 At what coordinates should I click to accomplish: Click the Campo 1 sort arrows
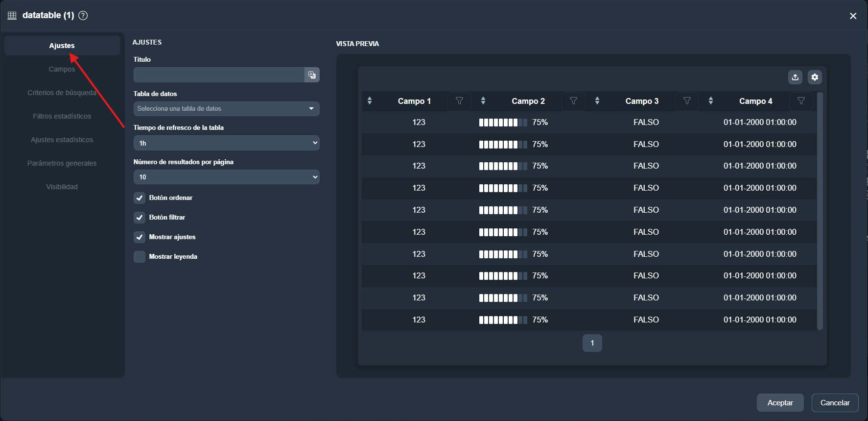(370, 101)
